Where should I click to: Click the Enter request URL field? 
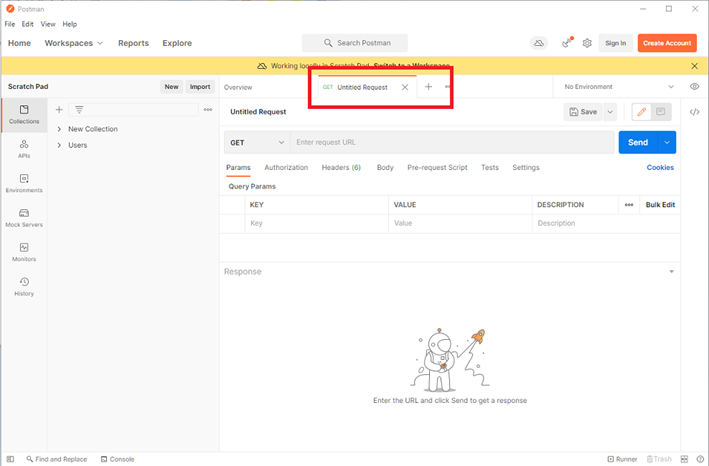(450, 143)
